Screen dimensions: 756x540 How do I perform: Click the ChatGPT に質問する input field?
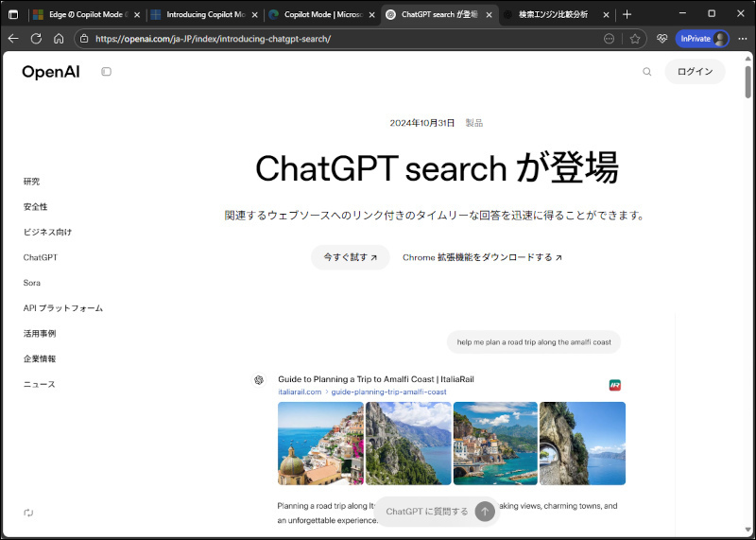(427, 512)
